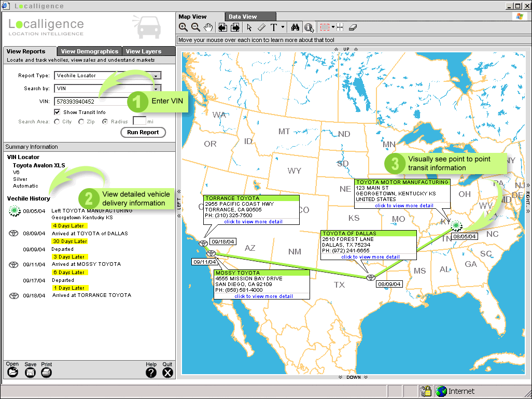The image size is (532, 399).
Task: Click the Internet zone globe icon
Action: [441, 391]
